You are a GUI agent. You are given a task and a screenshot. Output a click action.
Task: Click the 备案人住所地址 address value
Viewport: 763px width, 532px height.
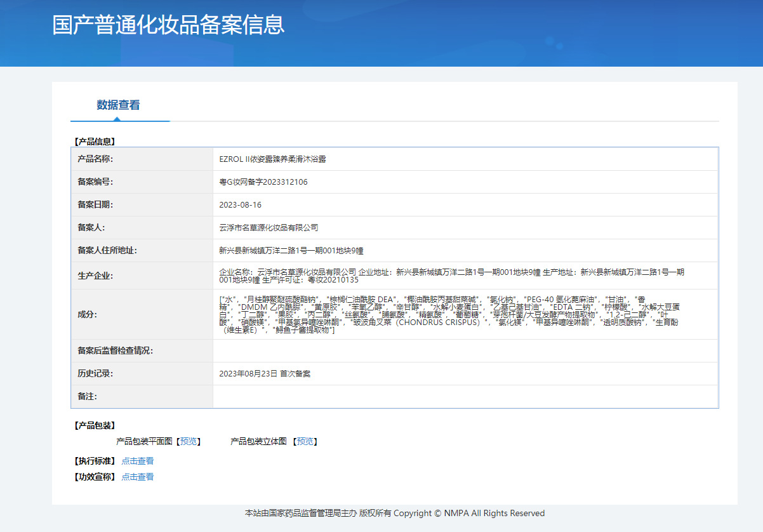pyautogui.click(x=291, y=250)
